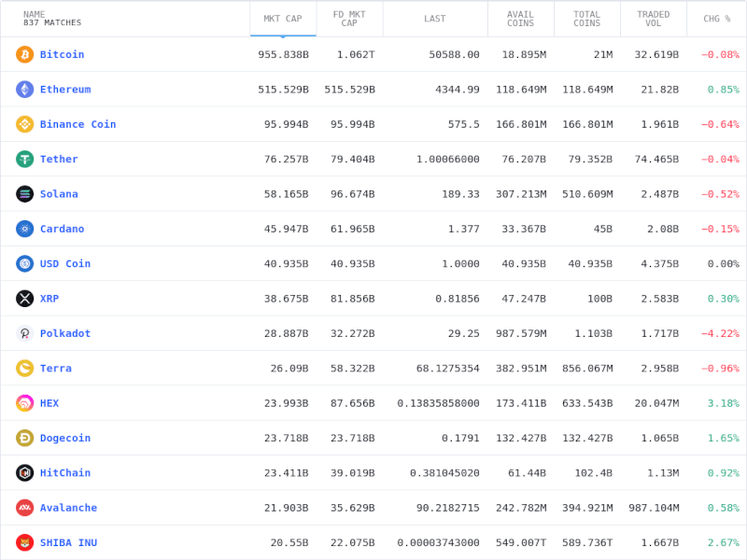Screen dimensions: 747x560
Task: Click the Polkadot coin icon
Action: pyautogui.click(x=23, y=333)
